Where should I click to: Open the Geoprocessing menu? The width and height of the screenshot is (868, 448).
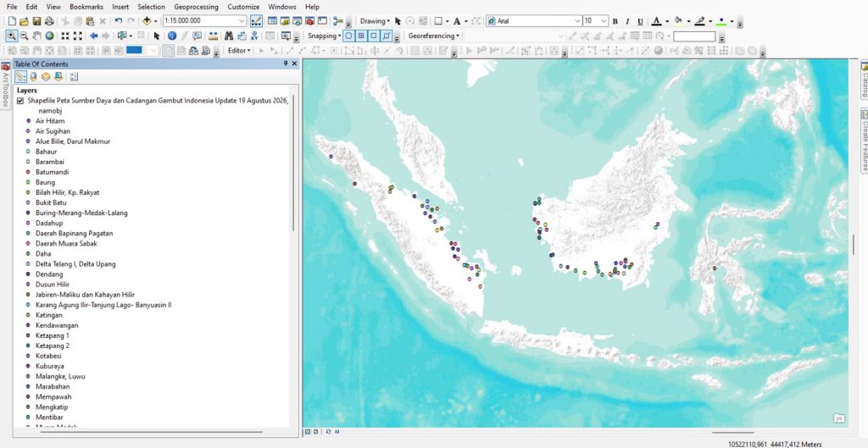196,7
